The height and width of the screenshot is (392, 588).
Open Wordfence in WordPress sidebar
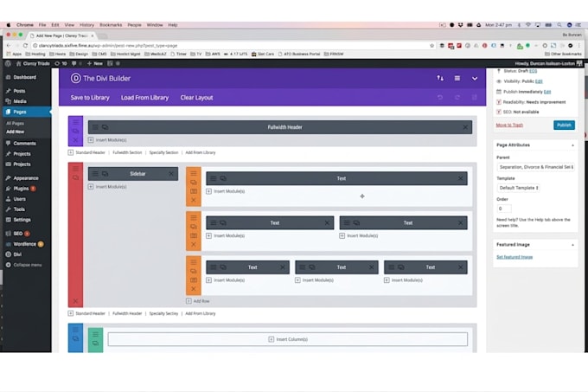point(25,244)
